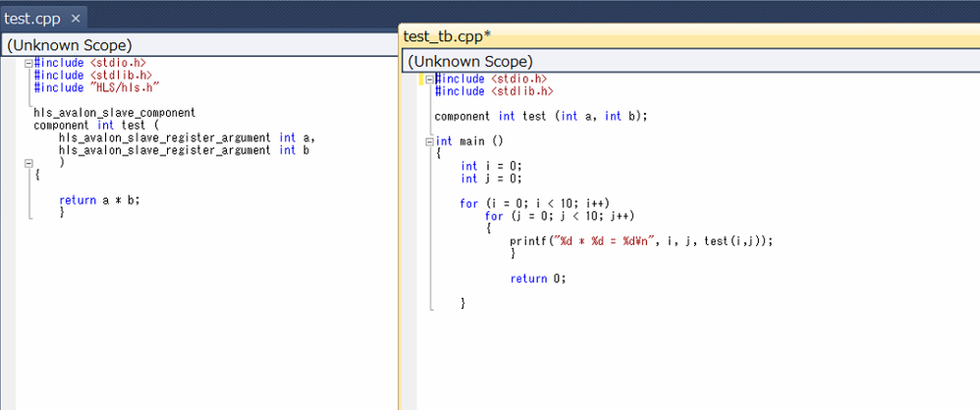Click the "return 0;" statement

pyautogui.click(x=538, y=279)
